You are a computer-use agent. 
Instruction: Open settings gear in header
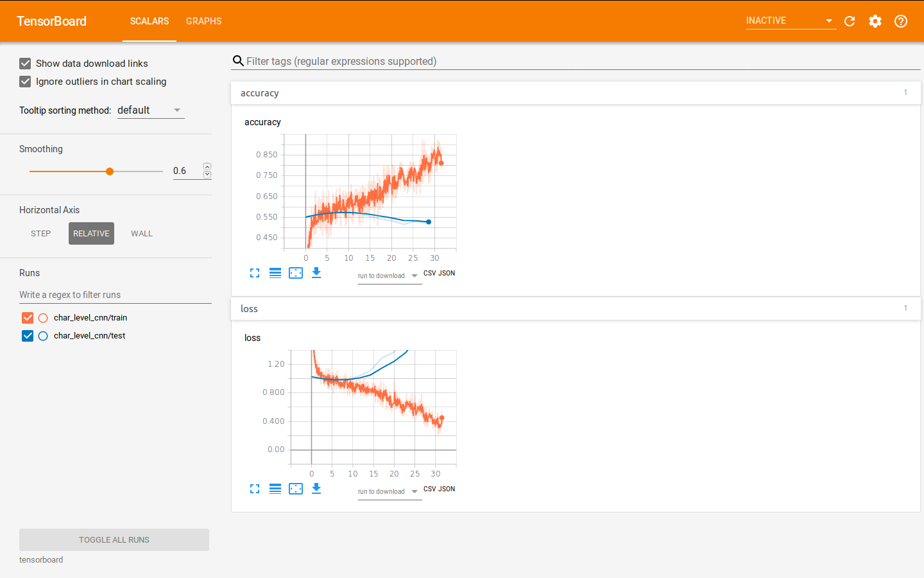pos(875,21)
